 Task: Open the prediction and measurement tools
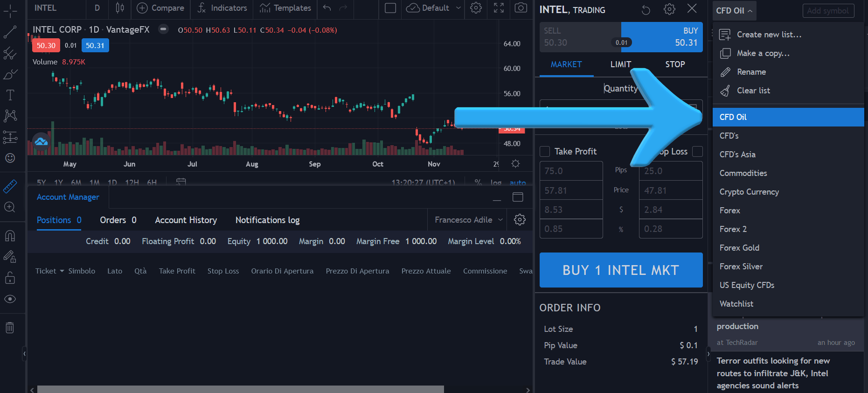click(10, 137)
